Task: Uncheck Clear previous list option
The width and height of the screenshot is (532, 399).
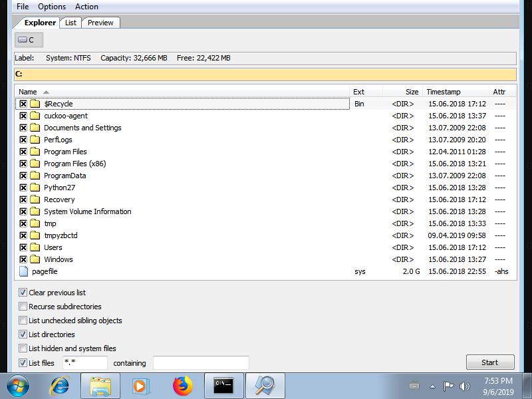Action: (x=23, y=293)
